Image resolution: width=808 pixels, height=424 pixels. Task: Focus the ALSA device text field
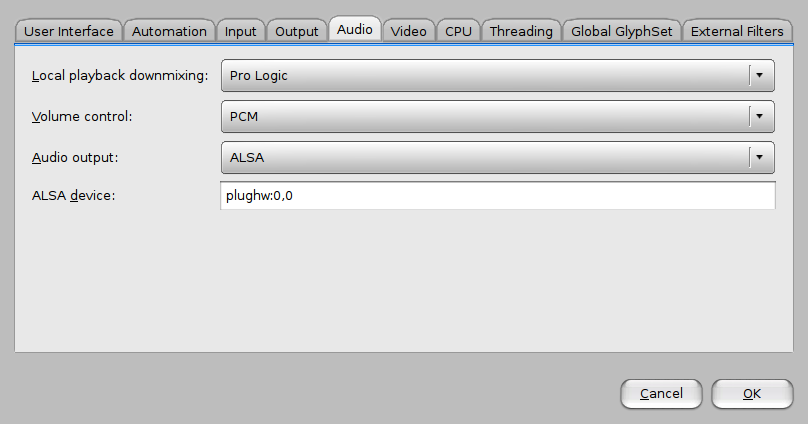[498, 195]
